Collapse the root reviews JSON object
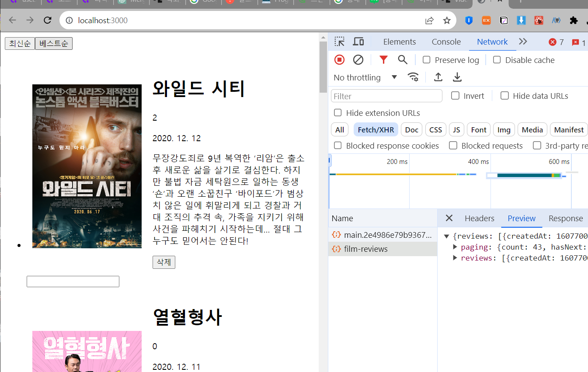 446,236
